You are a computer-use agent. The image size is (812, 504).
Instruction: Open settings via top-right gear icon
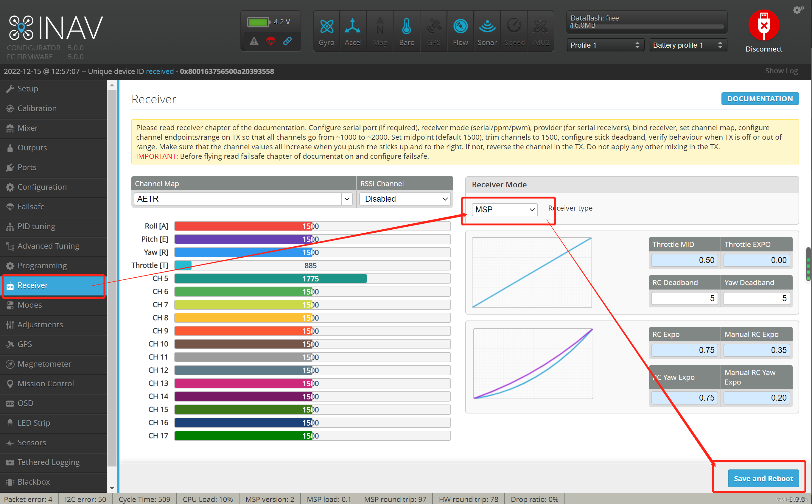click(798, 10)
